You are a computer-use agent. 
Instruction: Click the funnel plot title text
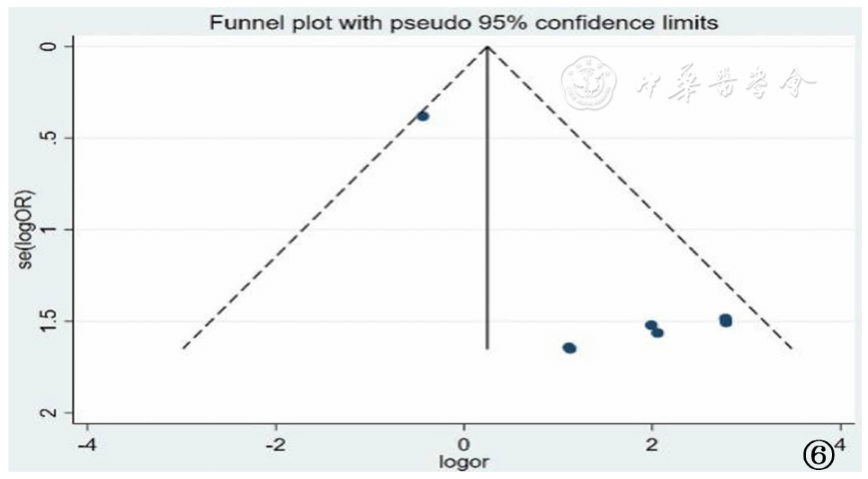click(x=464, y=22)
